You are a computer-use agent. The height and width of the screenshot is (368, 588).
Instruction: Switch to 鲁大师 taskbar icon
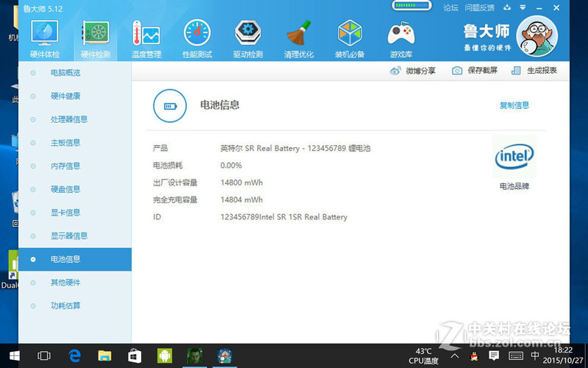tap(225, 355)
